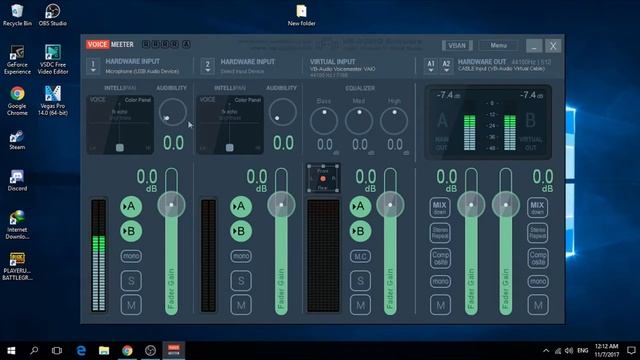Launch Microsoft Edge from the taskbar

coord(81,351)
